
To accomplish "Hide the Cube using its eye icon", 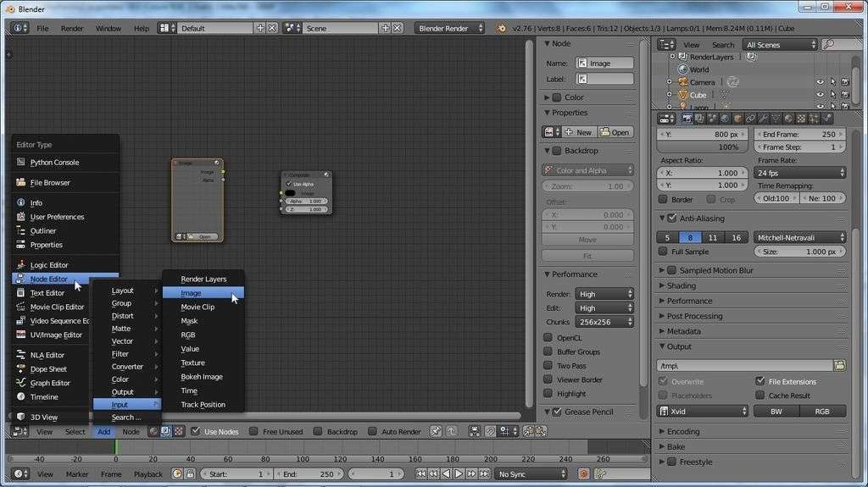I will 820,95.
